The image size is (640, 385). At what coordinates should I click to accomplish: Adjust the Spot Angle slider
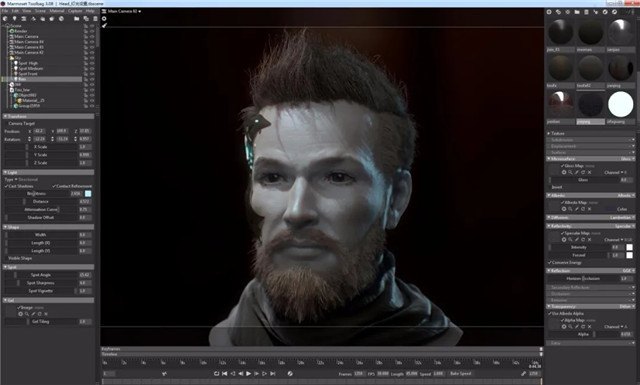point(41,275)
